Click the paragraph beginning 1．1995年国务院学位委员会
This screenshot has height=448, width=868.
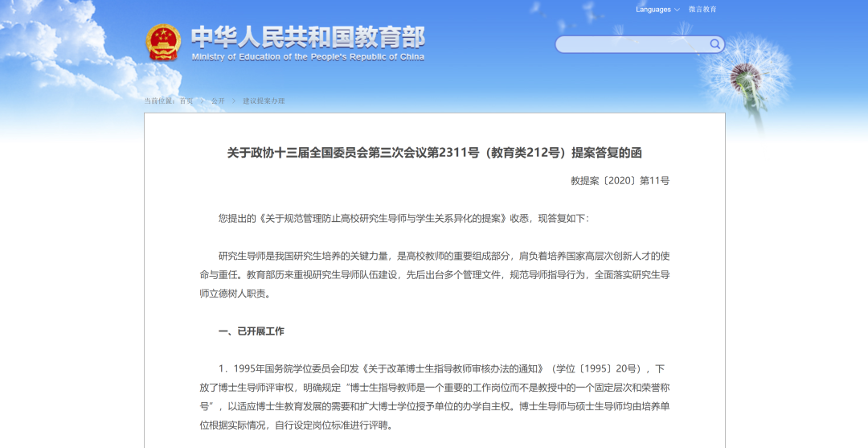pos(435,397)
